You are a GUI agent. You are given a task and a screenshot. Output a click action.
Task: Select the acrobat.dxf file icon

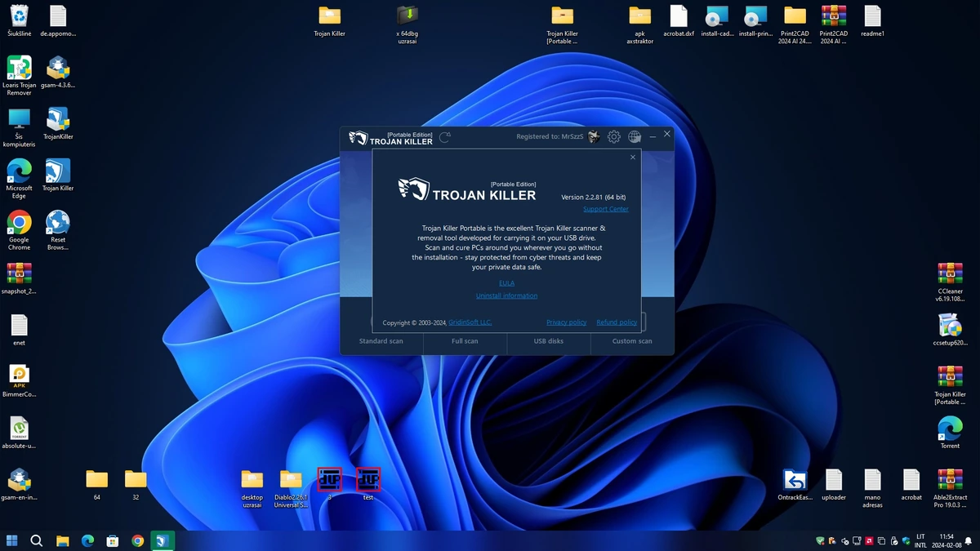pos(679,21)
